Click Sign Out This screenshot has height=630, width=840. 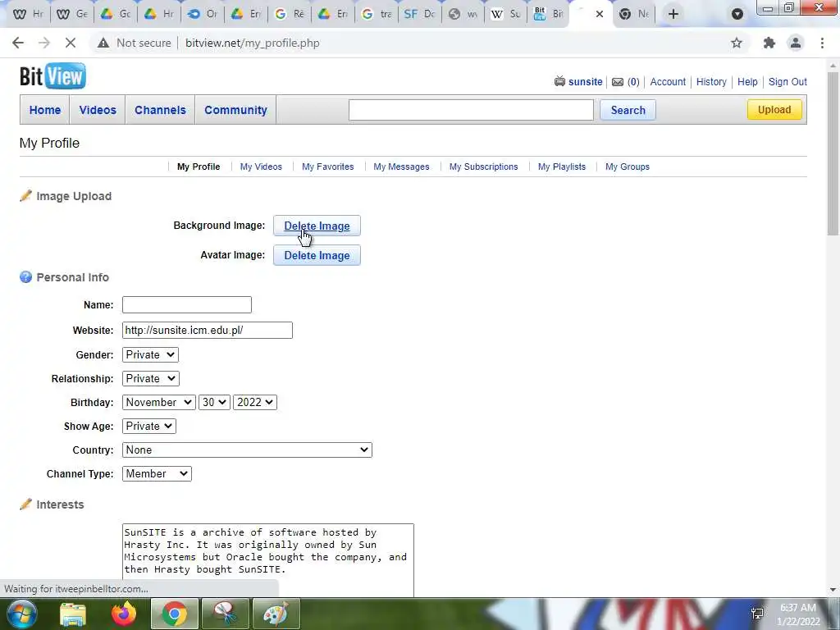[787, 82]
